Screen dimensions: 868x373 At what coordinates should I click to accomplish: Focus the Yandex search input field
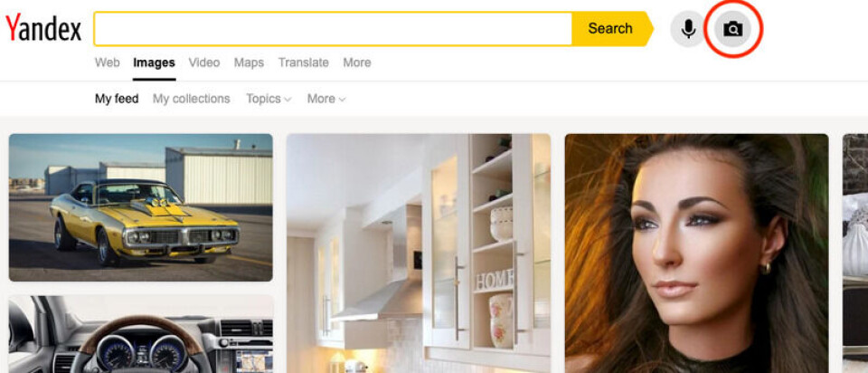333,28
